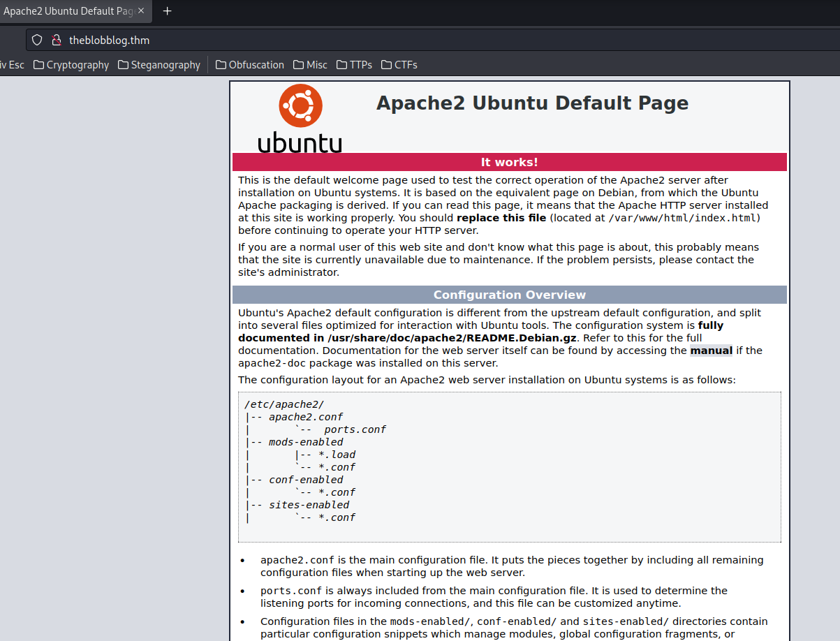Close the Apache2 Ubuntu Default Page tab
Screen dimensions: 840x641
pyautogui.click(x=141, y=11)
